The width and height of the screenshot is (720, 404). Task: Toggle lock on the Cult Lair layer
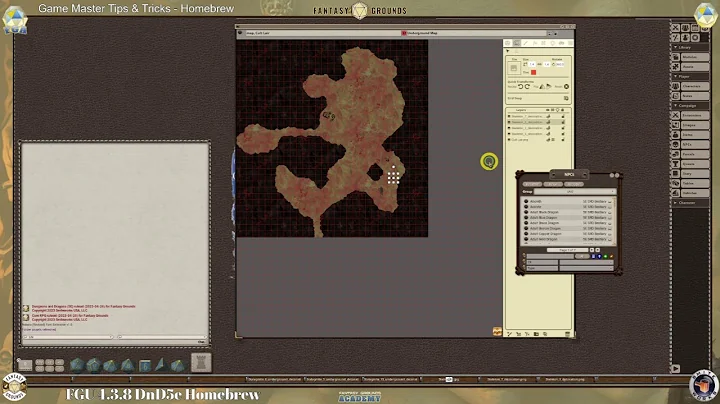coord(563,140)
